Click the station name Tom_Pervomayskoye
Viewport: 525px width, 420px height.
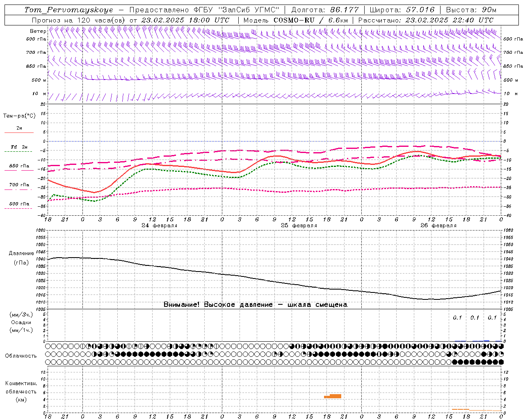click(x=68, y=10)
